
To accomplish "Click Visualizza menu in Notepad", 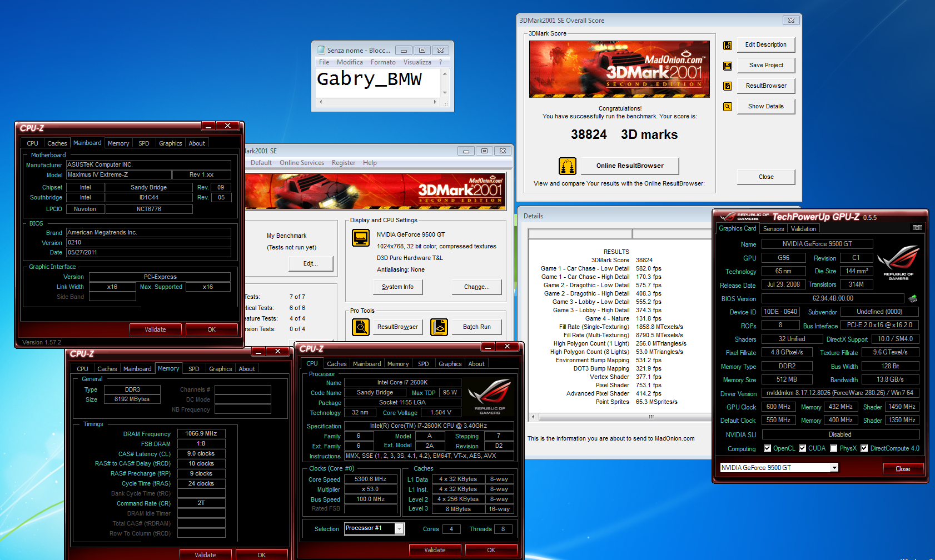I will (417, 62).
